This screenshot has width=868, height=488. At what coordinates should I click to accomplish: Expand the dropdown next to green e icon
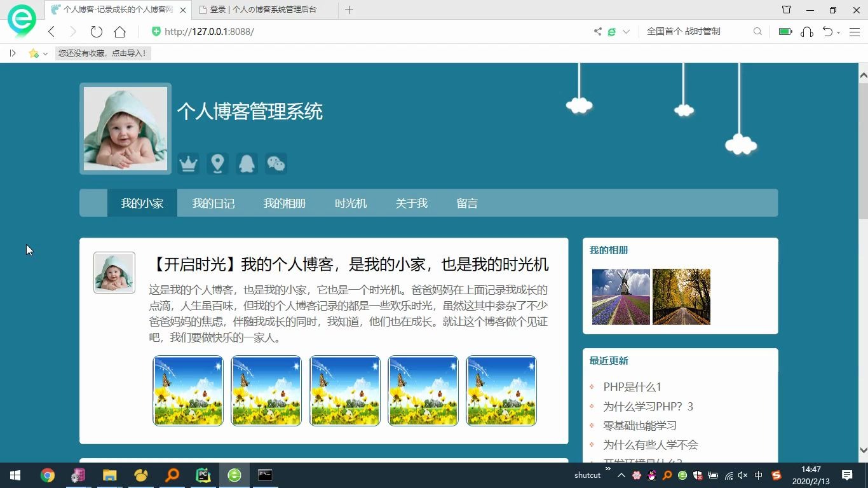[626, 32]
